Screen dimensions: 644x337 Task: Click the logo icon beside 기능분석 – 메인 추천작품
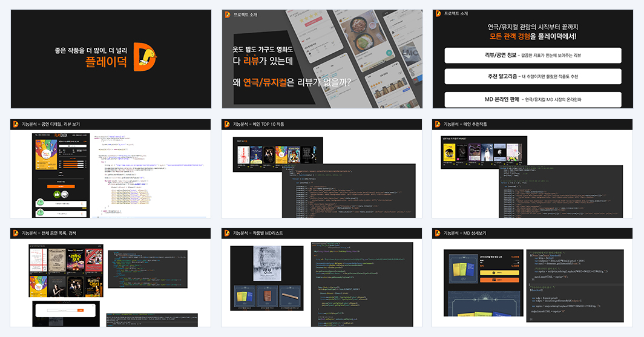tap(438, 124)
